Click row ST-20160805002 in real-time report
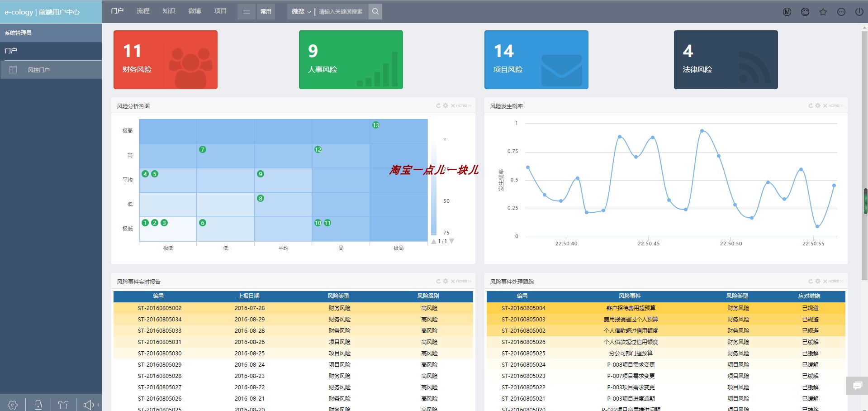868x411 pixels. click(x=293, y=308)
